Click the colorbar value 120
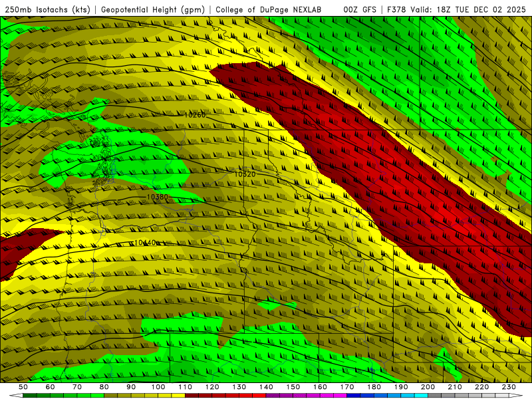The height and width of the screenshot is (399, 532). pyautogui.click(x=212, y=387)
